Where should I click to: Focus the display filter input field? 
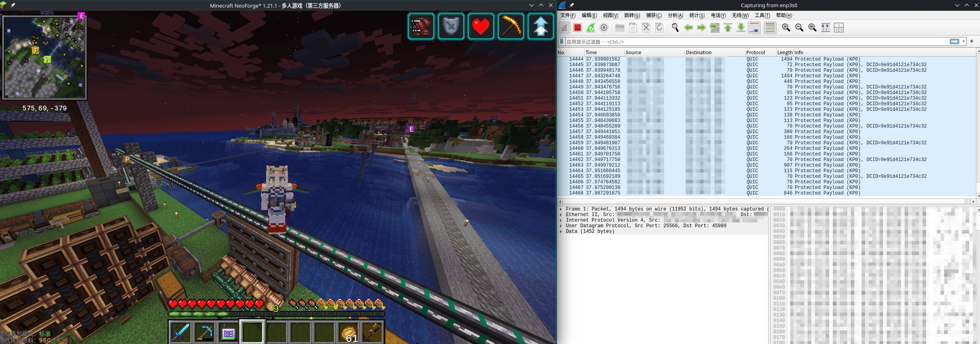pyautogui.click(x=757, y=41)
